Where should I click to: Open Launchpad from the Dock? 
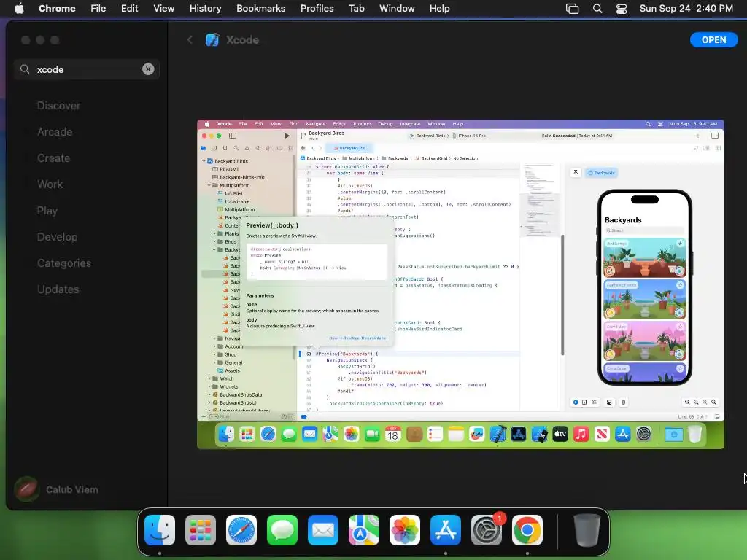[201, 530]
